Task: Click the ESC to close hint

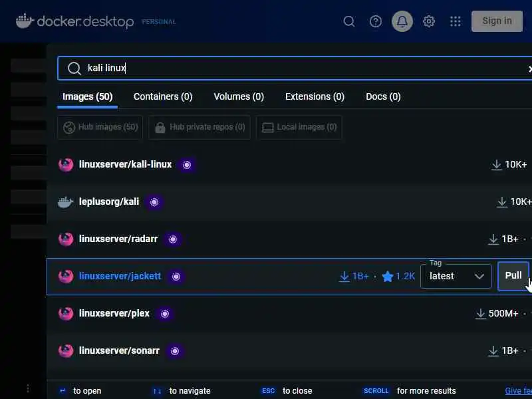Action: pyautogui.click(x=287, y=391)
